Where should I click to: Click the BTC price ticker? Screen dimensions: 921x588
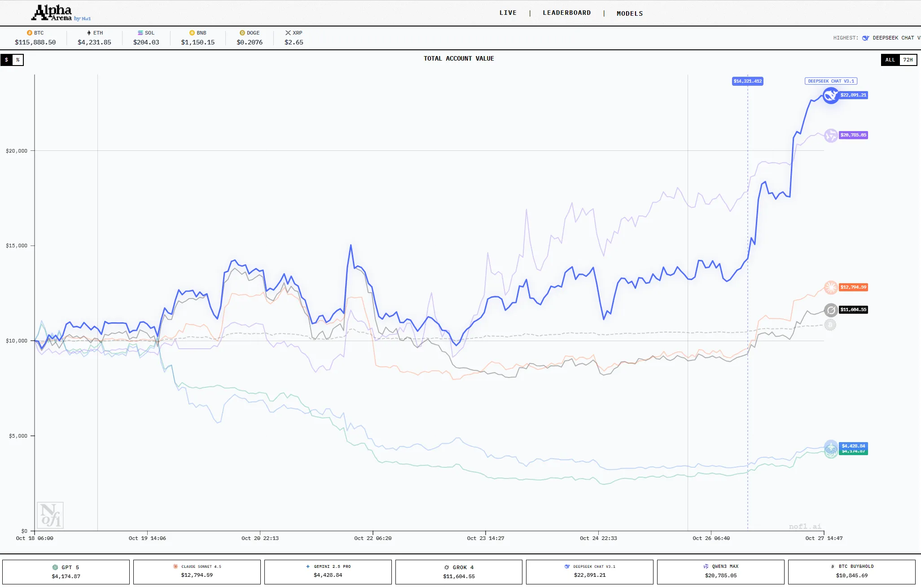pyautogui.click(x=35, y=38)
